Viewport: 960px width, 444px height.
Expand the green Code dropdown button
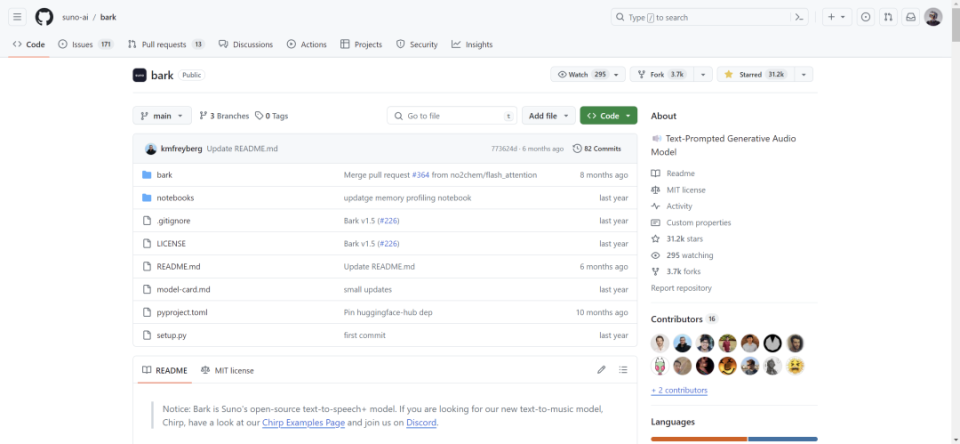point(608,116)
